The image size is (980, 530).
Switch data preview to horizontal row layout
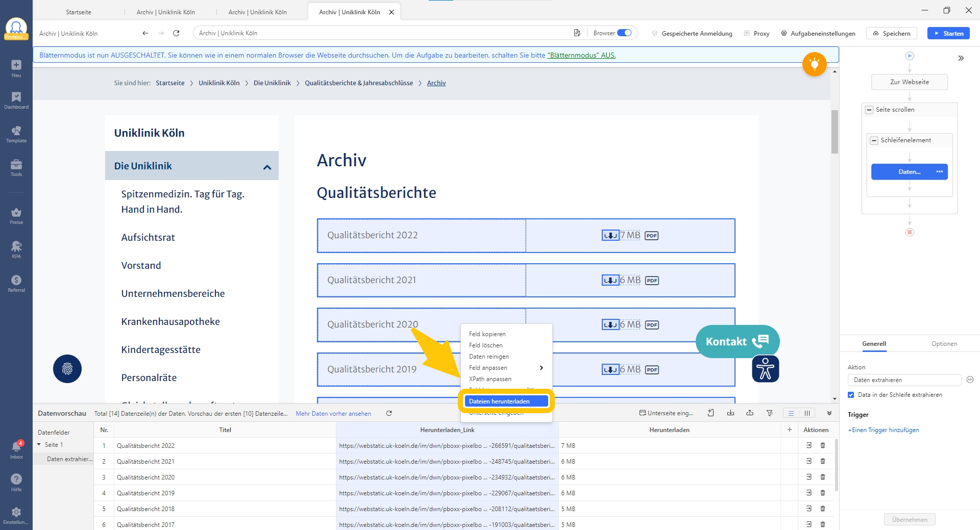[791, 413]
